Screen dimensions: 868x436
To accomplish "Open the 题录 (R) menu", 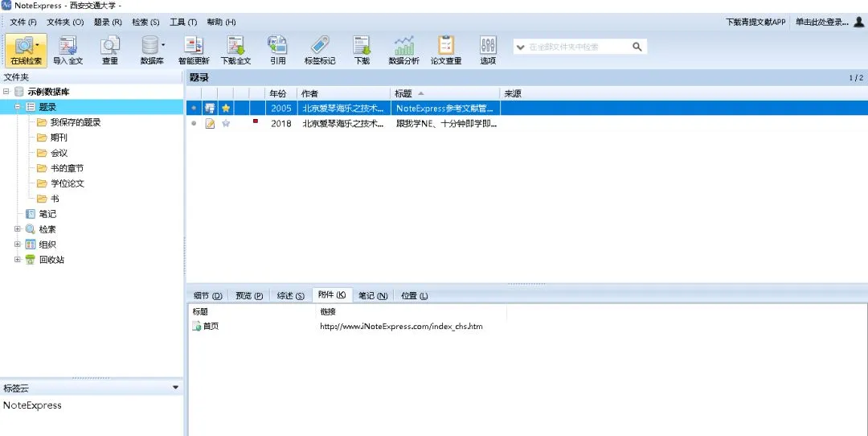I will pyautogui.click(x=108, y=23).
